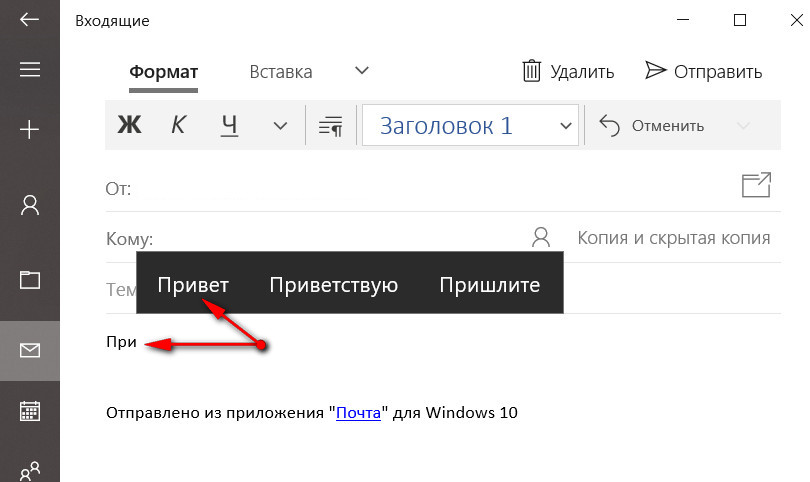Viewport: 810px width, 482px height.
Task: Open paragraph formatting options icon
Action: (x=331, y=126)
